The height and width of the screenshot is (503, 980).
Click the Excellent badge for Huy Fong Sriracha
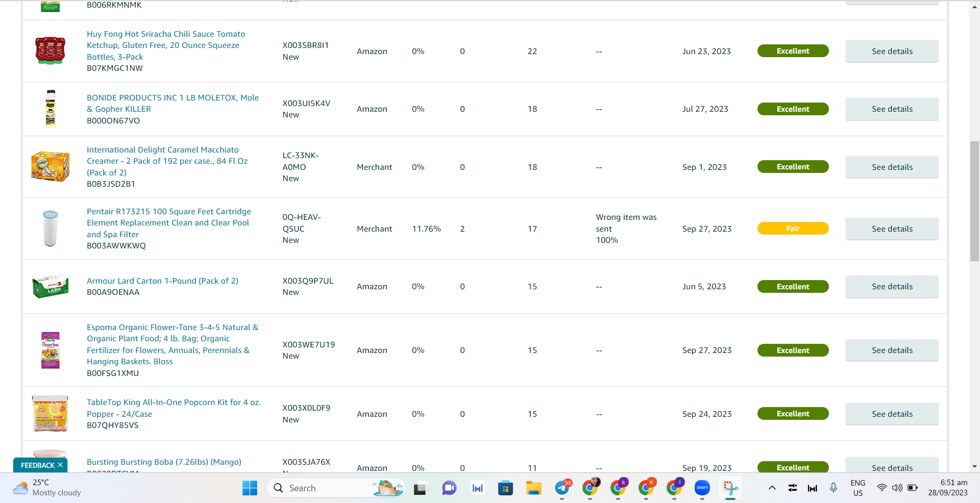click(793, 51)
